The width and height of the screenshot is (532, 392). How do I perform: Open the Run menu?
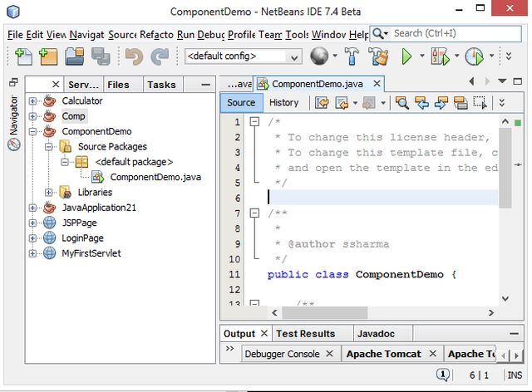[x=185, y=35]
